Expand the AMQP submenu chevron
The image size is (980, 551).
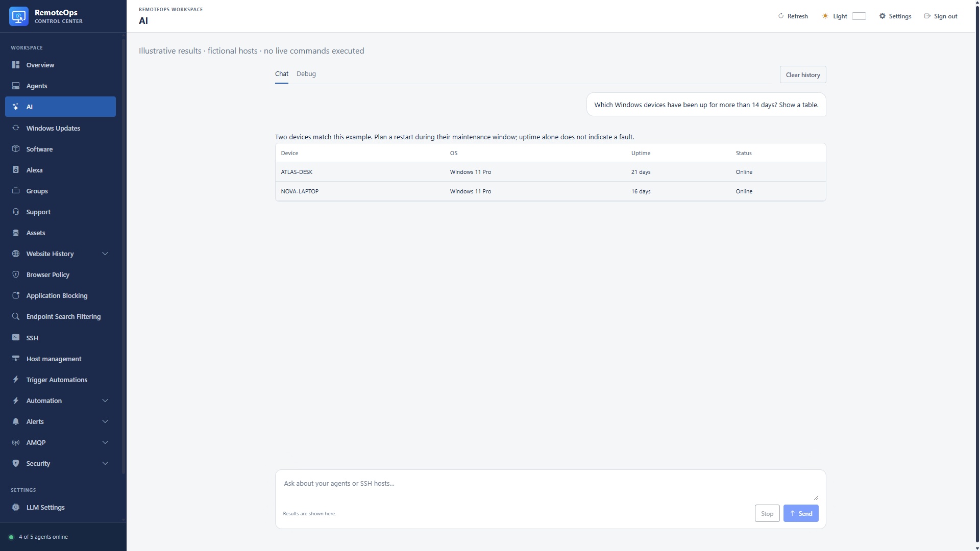(105, 442)
